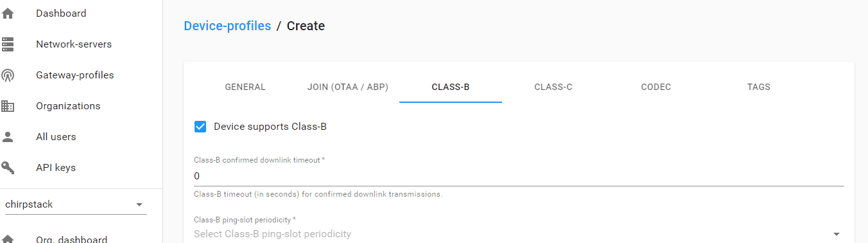The image size is (868, 243).
Task: Go to the TAGS tab
Action: pyautogui.click(x=759, y=87)
